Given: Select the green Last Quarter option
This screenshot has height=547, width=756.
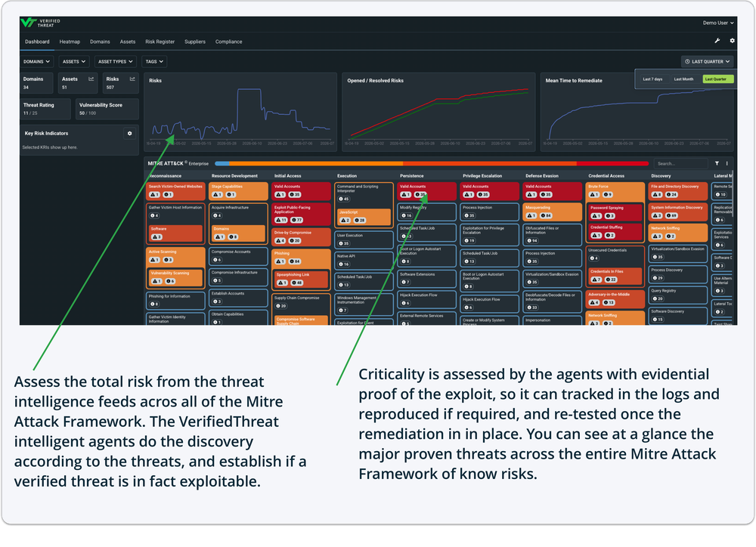Looking at the screenshot, I should click(717, 79).
